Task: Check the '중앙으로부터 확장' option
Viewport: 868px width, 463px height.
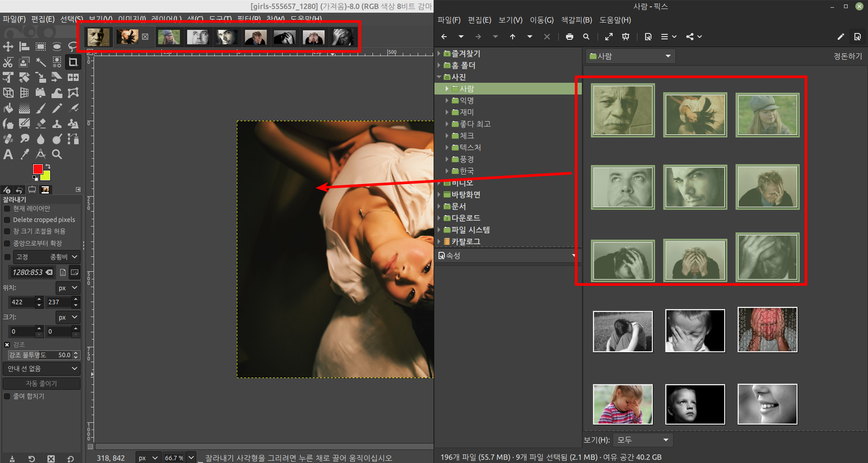Action: pyautogui.click(x=7, y=243)
